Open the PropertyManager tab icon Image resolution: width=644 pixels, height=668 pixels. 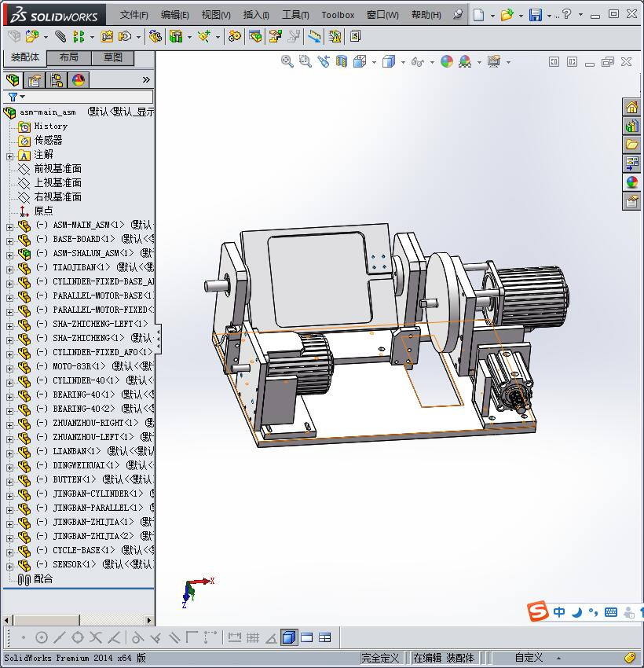34,80
